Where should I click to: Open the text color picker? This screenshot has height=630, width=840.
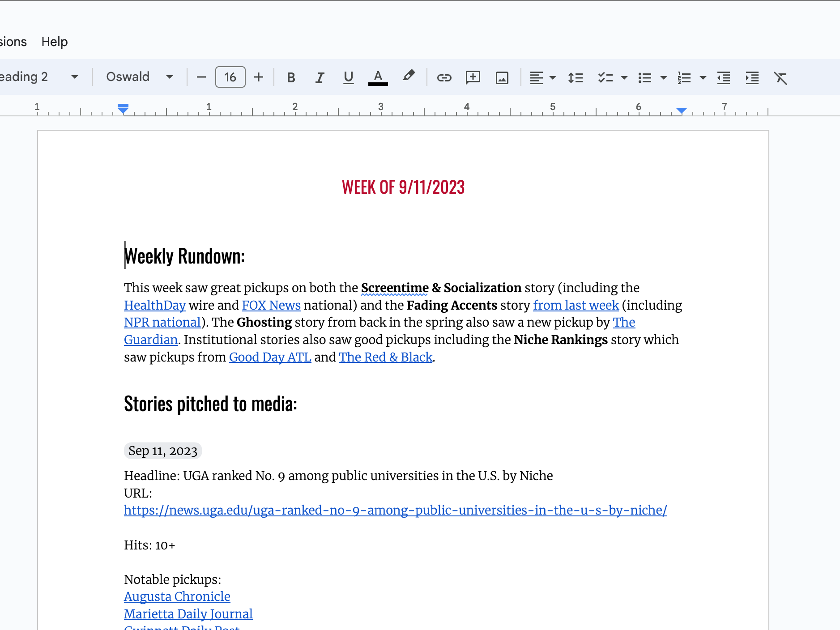click(378, 77)
